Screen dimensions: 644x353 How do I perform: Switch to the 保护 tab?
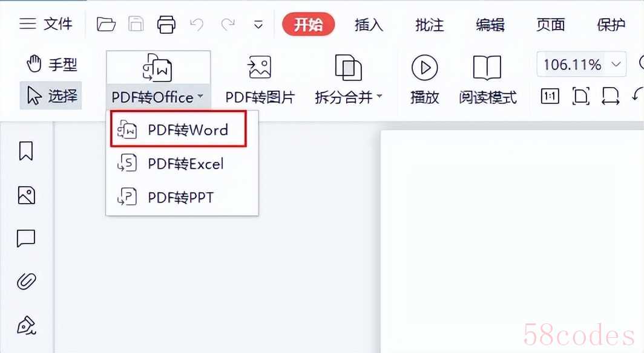[611, 25]
